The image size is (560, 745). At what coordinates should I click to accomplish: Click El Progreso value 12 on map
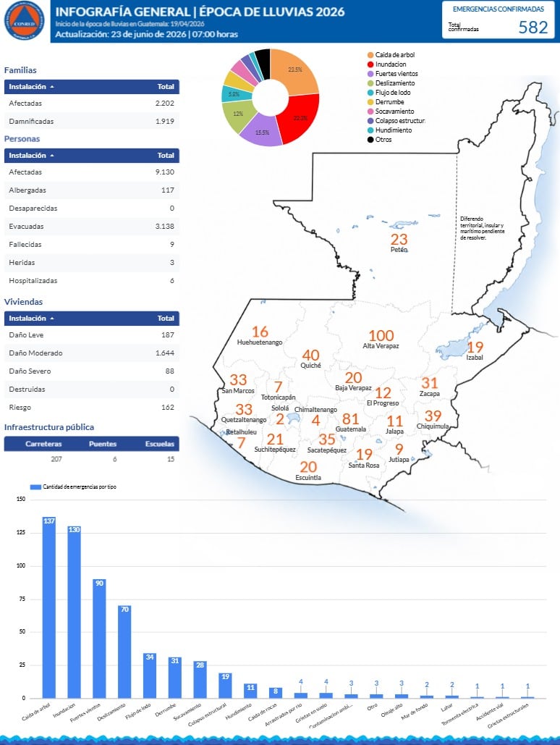click(383, 393)
